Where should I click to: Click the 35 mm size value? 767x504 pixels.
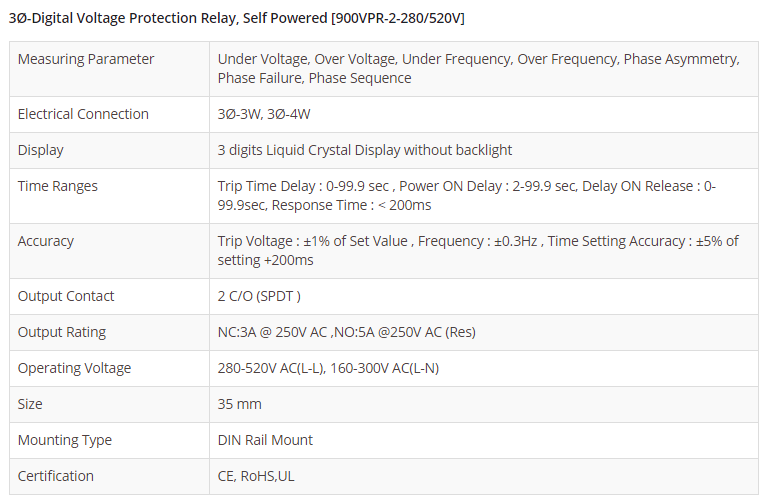point(239,404)
